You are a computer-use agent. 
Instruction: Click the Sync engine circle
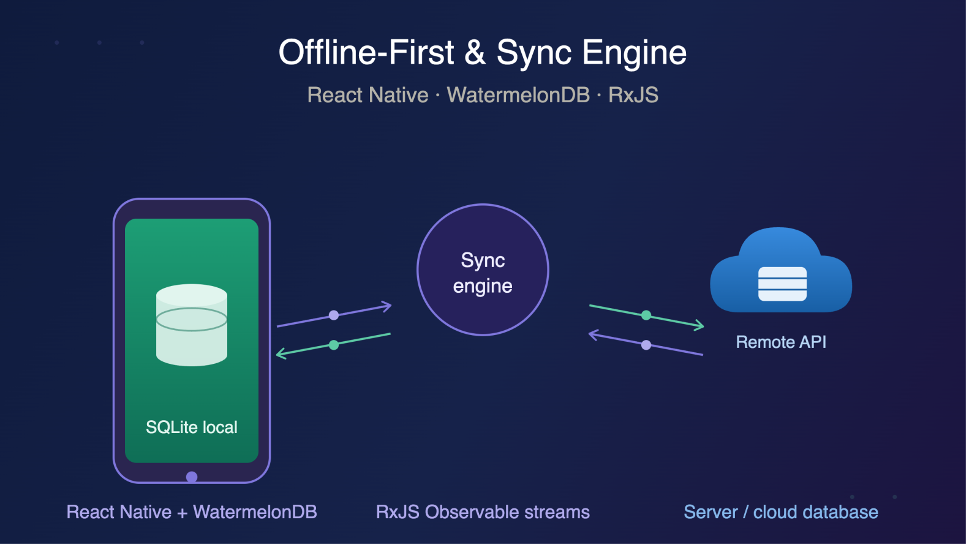pos(483,270)
